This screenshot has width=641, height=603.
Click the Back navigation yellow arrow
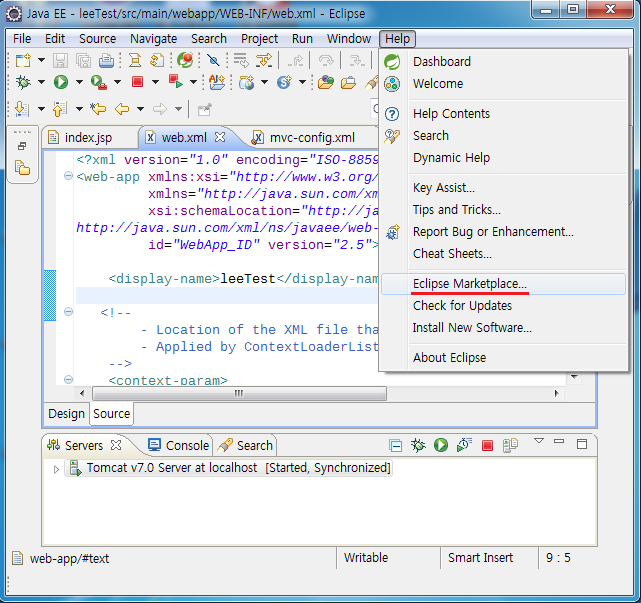[x=122, y=109]
